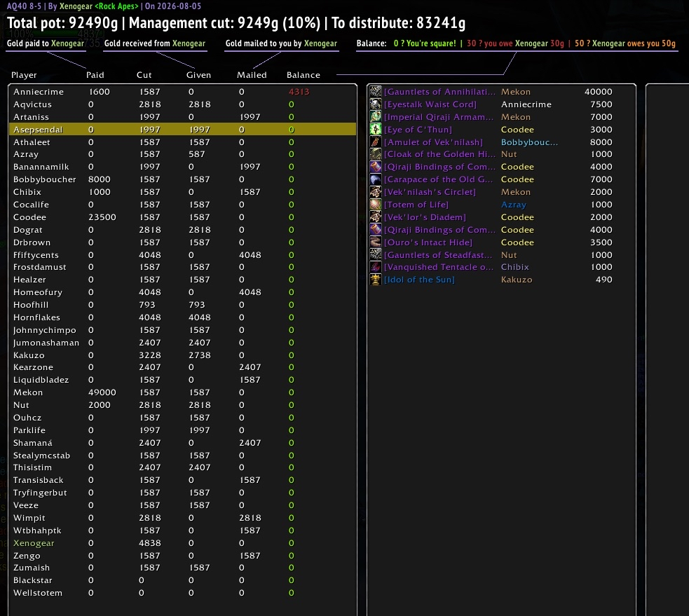Click the 40000 price for Gauntlets of Annihilation
This screenshot has width=689, height=616.
pos(598,91)
